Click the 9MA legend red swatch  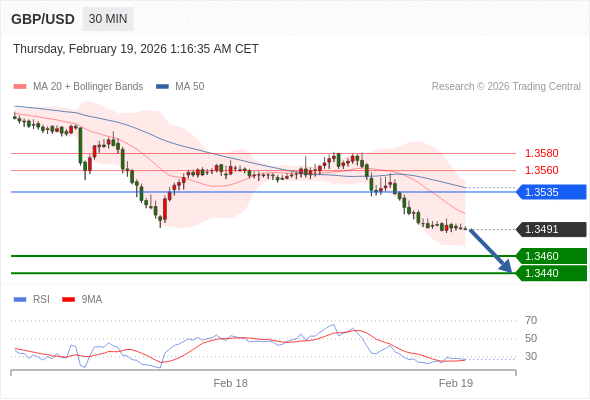point(68,300)
